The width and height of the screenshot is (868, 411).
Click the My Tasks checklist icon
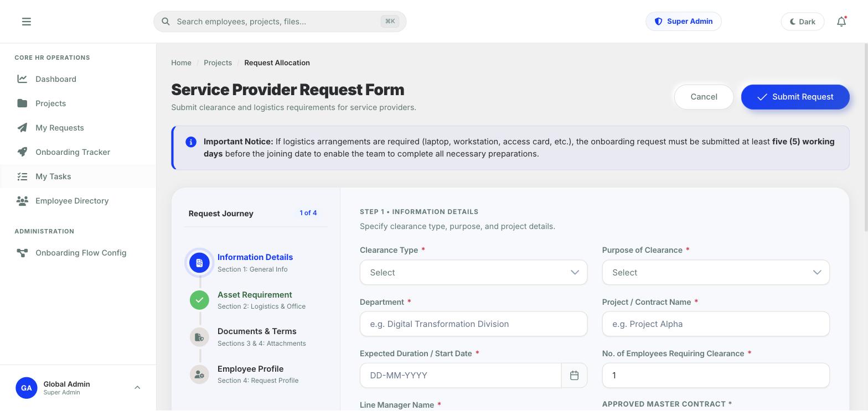[x=22, y=176]
